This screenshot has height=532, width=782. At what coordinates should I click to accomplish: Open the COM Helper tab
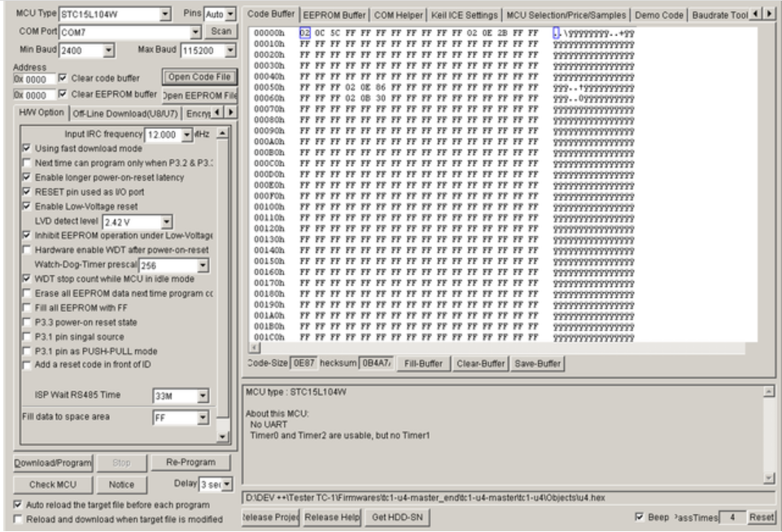point(399,15)
